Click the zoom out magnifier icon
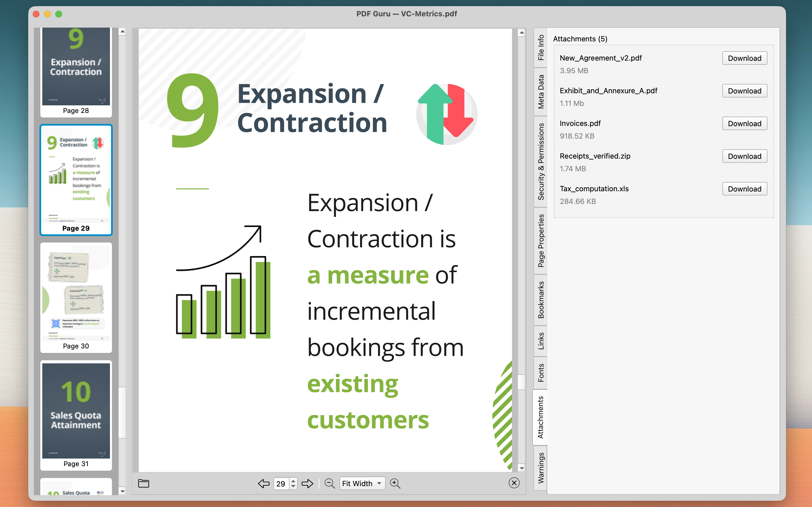The height and width of the screenshot is (507, 812). point(330,483)
